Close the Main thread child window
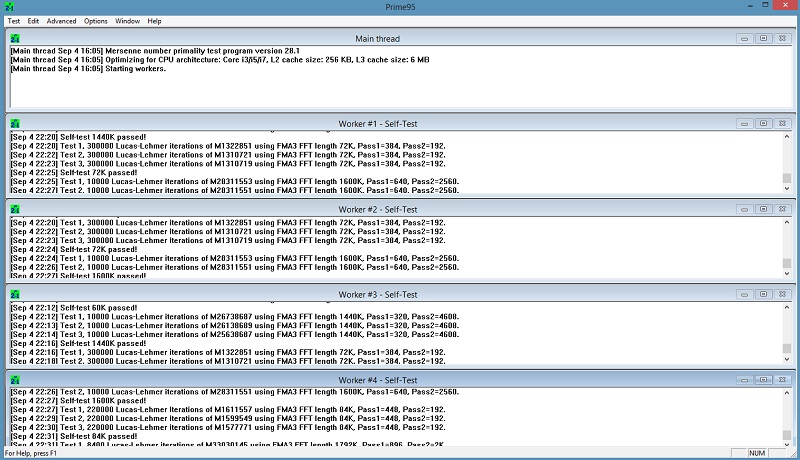 [x=782, y=38]
